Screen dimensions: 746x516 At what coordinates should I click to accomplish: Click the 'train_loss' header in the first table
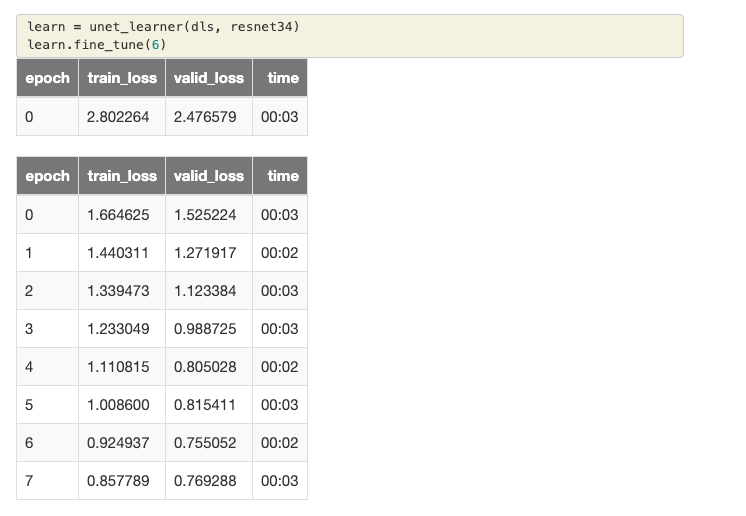[122, 78]
